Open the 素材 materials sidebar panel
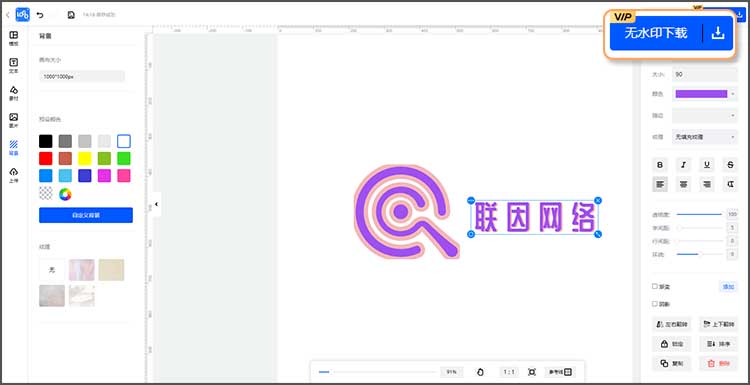 click(14, 93)
